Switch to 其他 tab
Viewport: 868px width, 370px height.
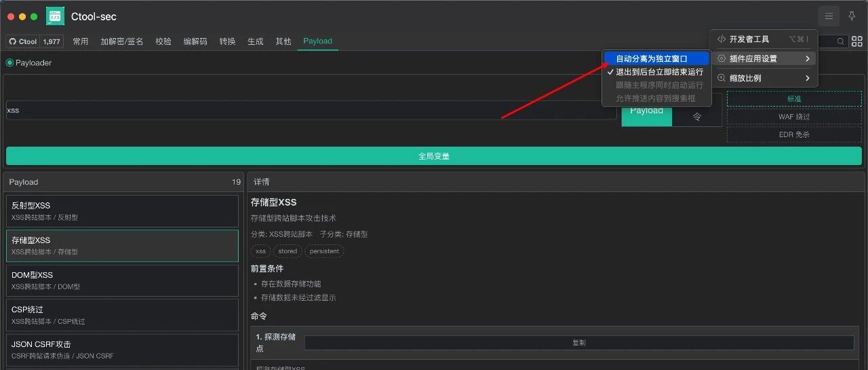(x=283, y=41)
